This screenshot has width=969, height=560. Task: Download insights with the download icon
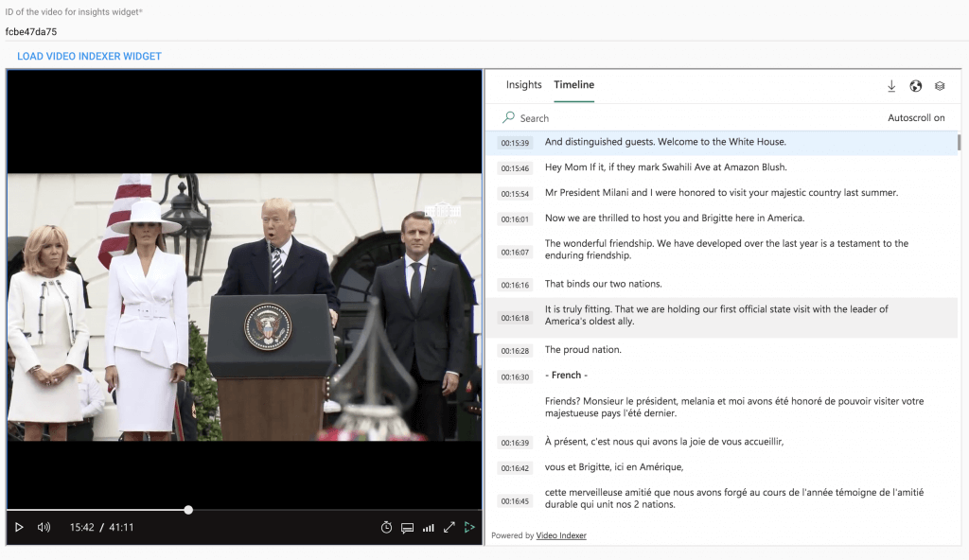tap(891, 86)
